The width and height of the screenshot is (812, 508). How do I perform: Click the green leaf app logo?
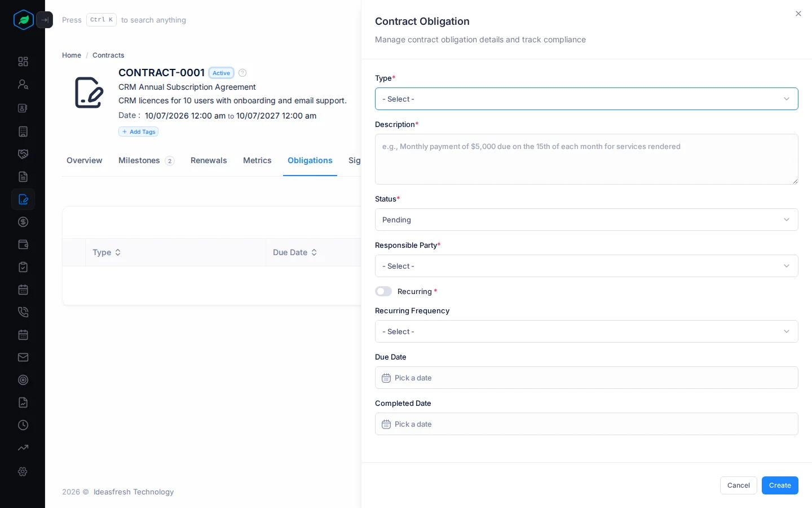[x=23, y=20]
